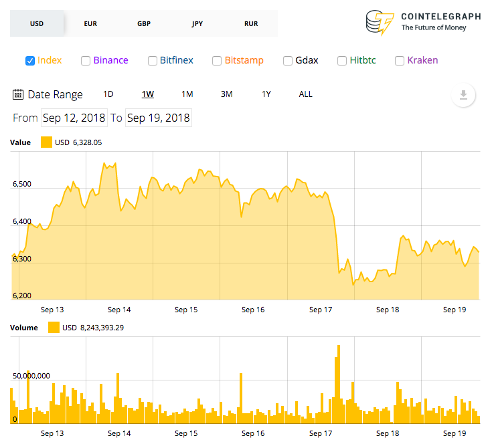The image size is (490, 448).
Task: Turn on the Hitbtc checkbox
Action: pos(342,61)
